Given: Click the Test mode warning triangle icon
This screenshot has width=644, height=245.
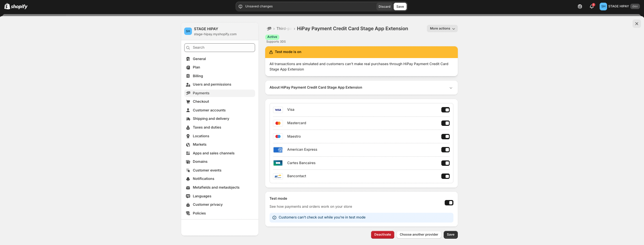Looking at the screenshot, I should [x=271, y=52].
